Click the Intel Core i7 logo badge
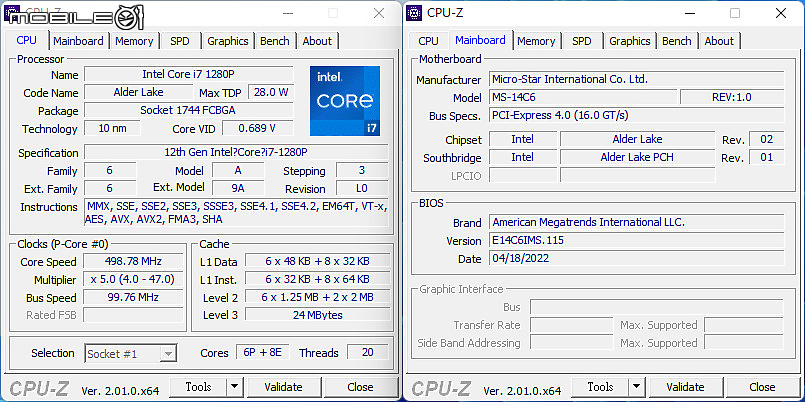The width and height of the screenshot is (805, 402). pyautogui.click(x=345, y=101)
